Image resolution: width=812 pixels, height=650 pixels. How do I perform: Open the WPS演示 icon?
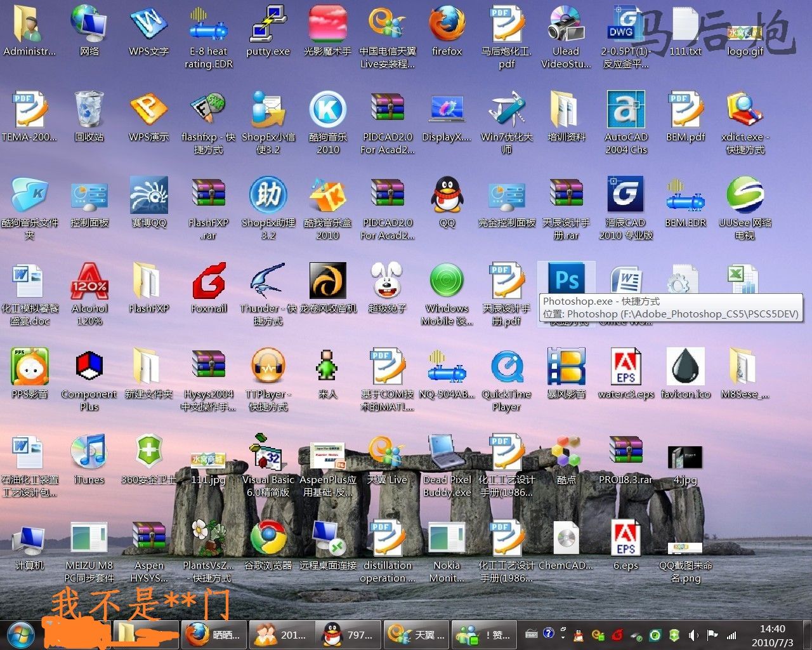tap(149, 109)
